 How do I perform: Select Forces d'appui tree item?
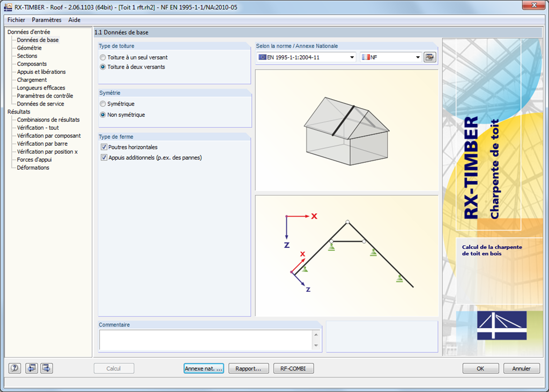click(x=34, y=160)
